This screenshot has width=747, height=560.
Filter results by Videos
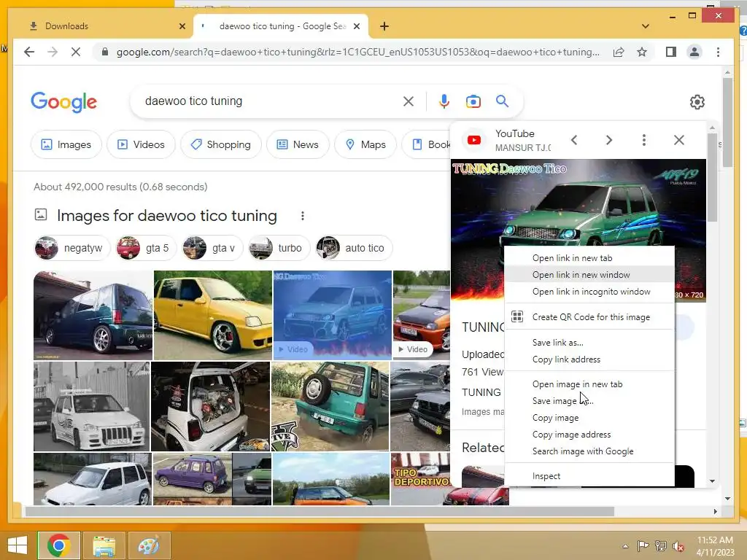[141, 144]
